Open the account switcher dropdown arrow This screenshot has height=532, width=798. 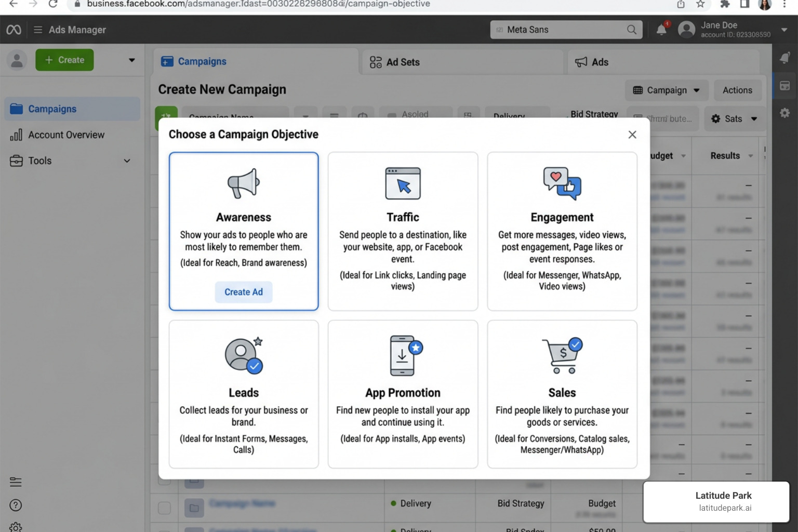point(784,30)
